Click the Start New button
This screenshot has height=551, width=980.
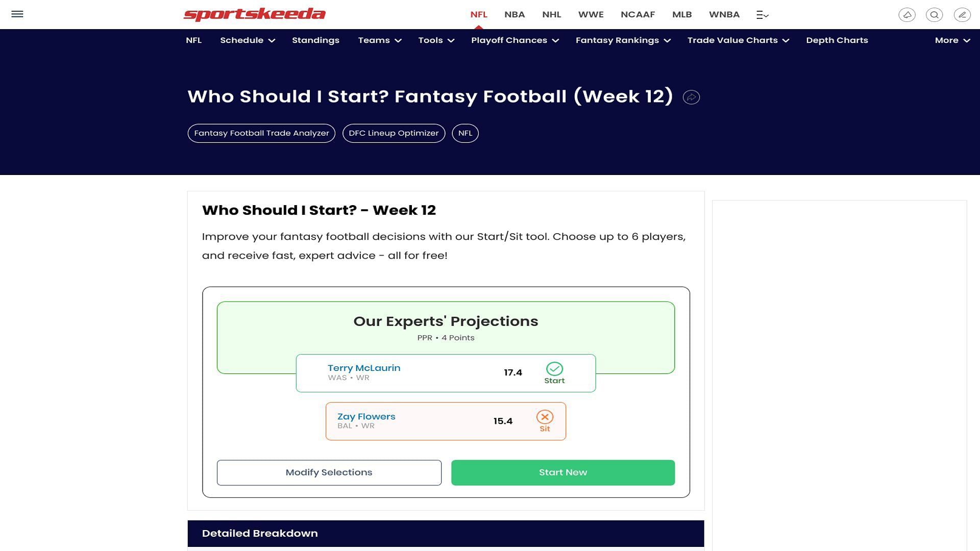(562, 472)
